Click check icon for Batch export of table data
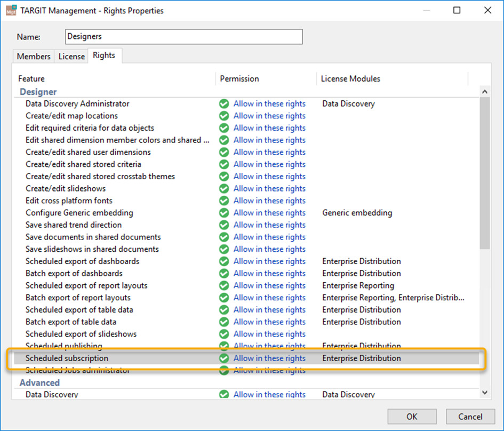The height and width of the screenshot is (431, 504). point(224,322)
